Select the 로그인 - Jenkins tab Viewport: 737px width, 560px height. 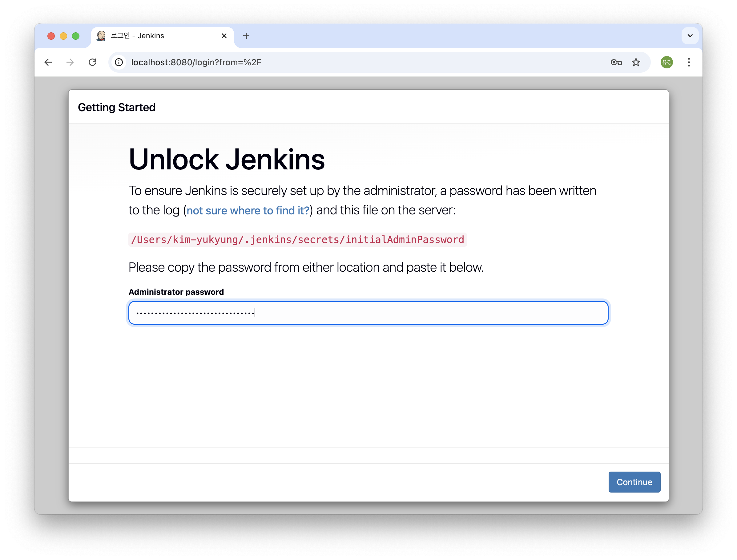tap(150, 36)
